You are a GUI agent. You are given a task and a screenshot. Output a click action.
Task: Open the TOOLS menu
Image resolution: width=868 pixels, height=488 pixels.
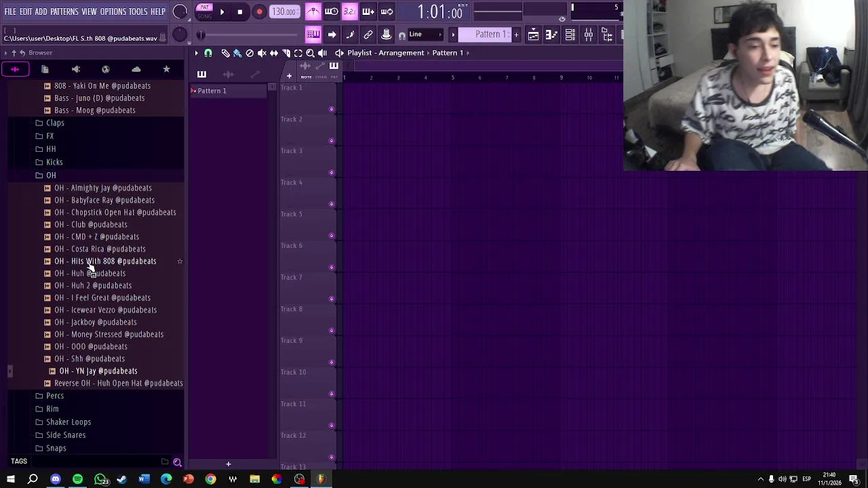(x=138, y=12)
